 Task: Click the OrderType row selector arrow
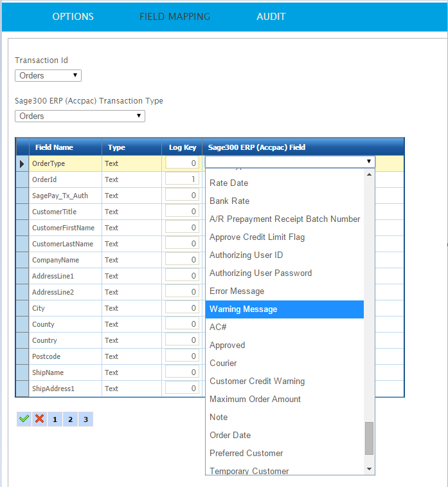[22, 163]
